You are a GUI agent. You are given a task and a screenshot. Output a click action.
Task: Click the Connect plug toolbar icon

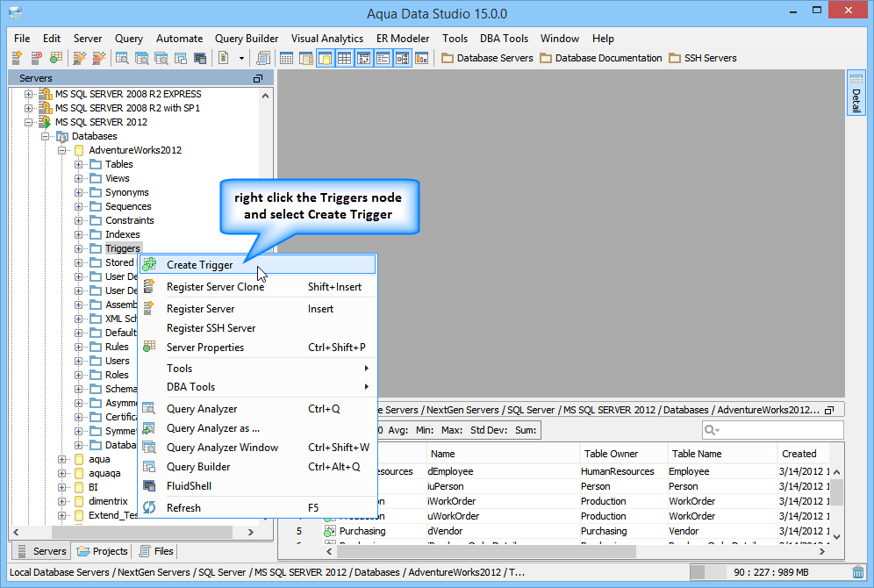click(x=80, y=58)
